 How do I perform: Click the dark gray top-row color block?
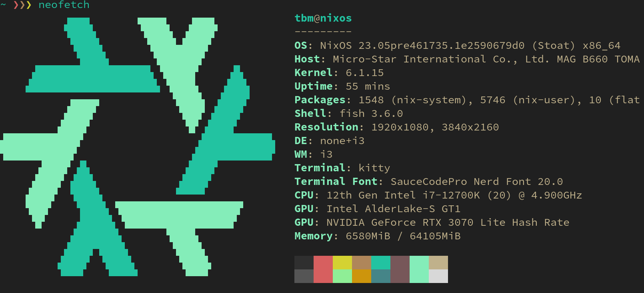coord(304,263)
